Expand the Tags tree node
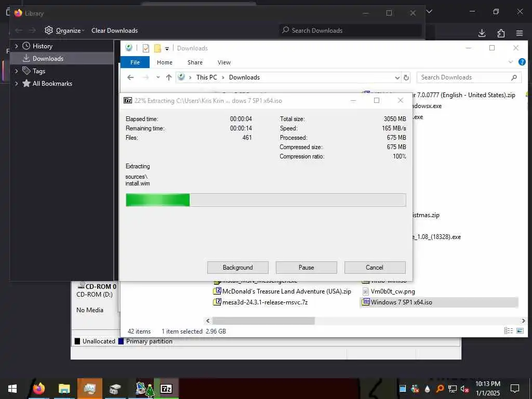Image resolution: width=532 pixels, height=399 pixels. coord(16,71)
